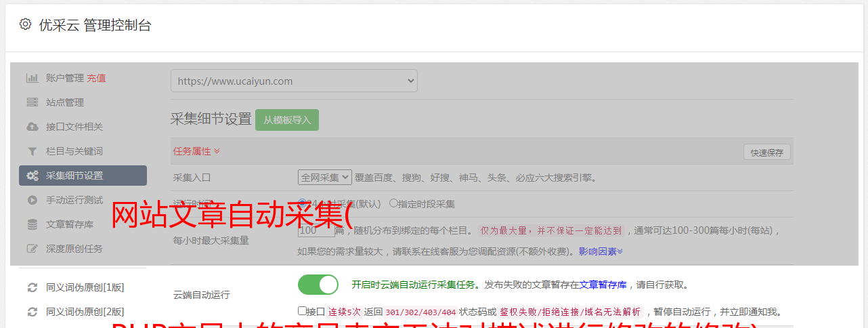Click the refresh icon for 同义词伪原创[2版]
This screenshot has width=868, height=328.
pyautogui.click(x=32, y=312)
